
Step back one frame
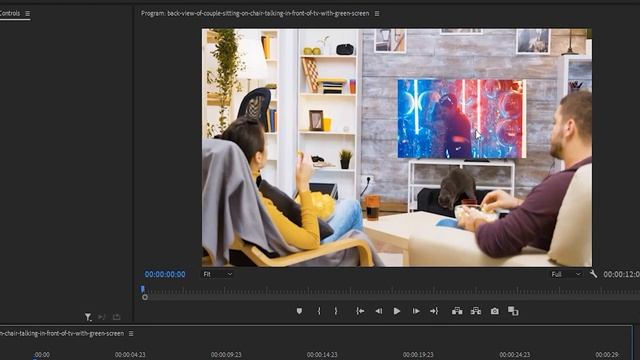379,311
